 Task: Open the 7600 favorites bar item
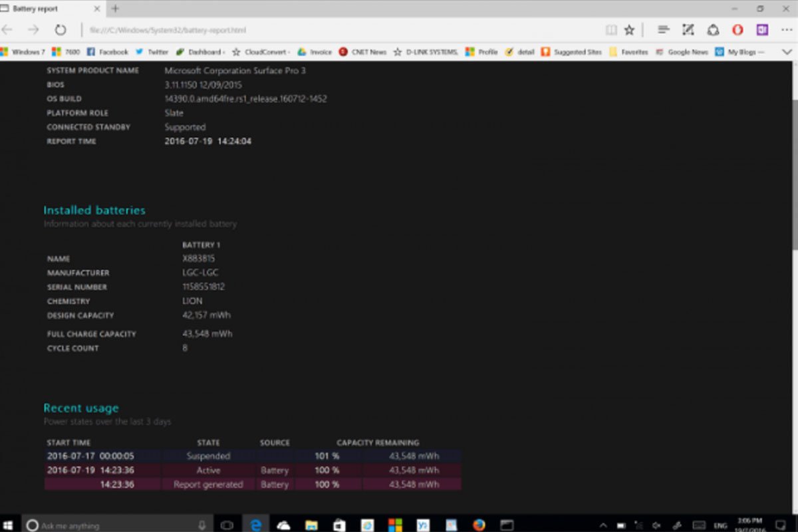(x=66, y=52)
